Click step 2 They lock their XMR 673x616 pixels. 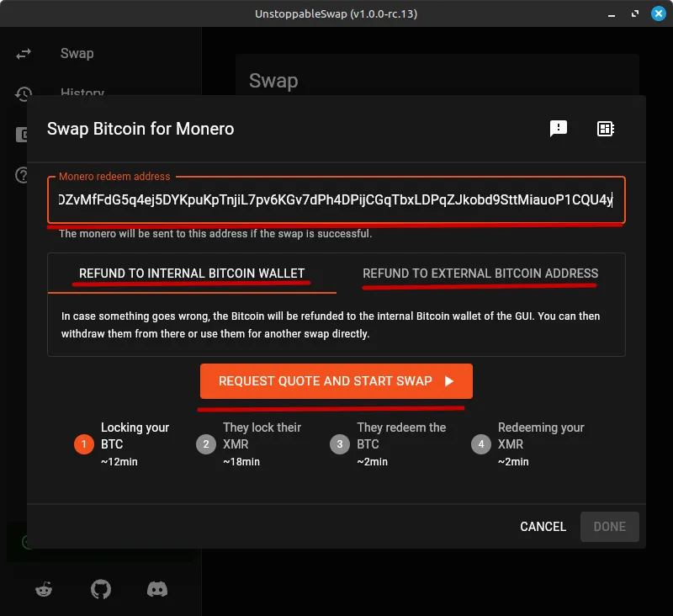click(x=249, y=444)
